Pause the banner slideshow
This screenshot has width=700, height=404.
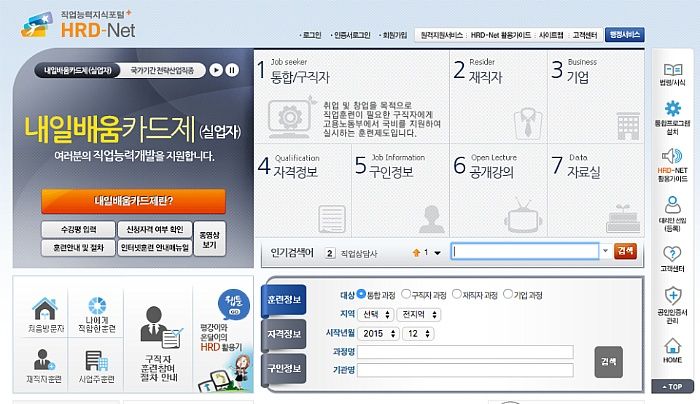pos(232,70)
